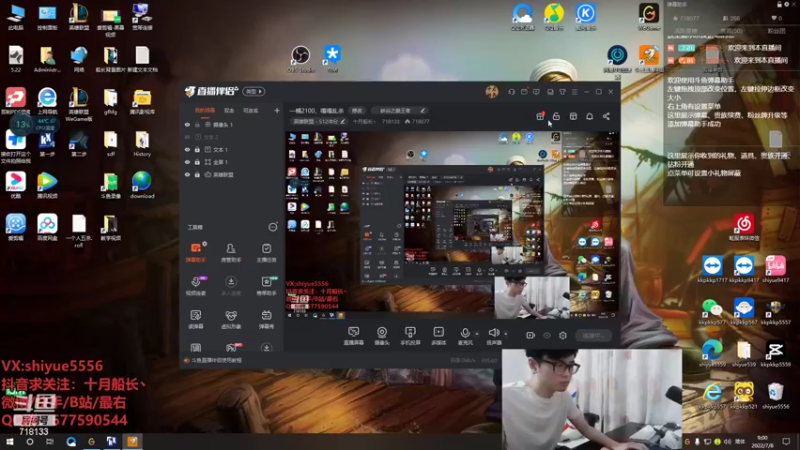The image size is (800, 450).
Task: Open the notification bell icon
Action: [x=589, y=116]
